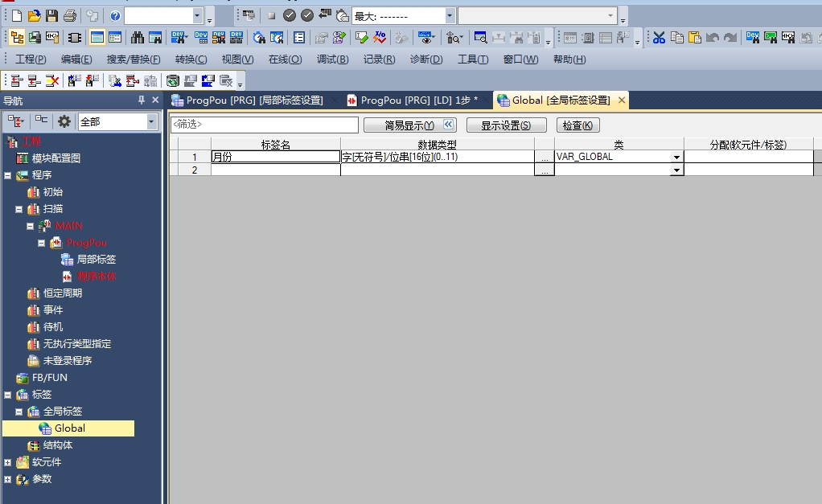This screenshot has height=504, width=822.
Task: Expand the 软元件 tree node
Action: [x=8, y=462]
